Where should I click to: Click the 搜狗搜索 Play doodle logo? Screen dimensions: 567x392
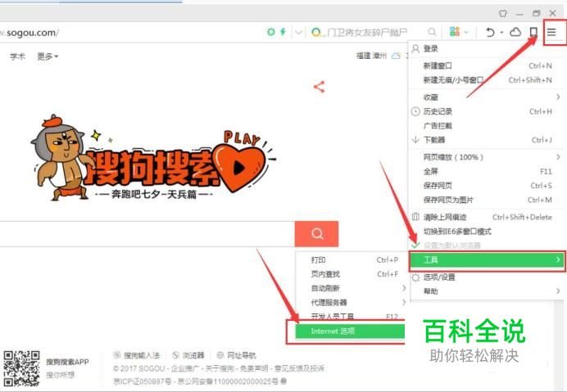tap(154, 159)
